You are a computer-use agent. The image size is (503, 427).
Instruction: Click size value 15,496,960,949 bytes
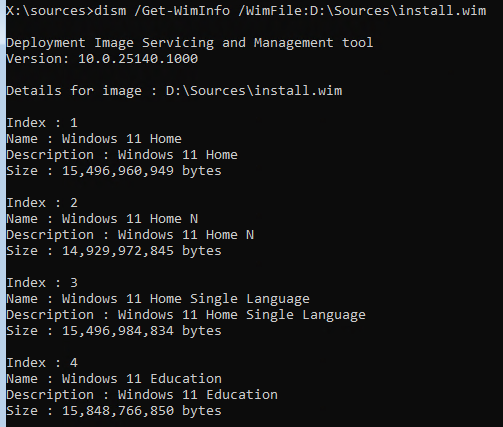pyautogui.click(x=142, y=171)
